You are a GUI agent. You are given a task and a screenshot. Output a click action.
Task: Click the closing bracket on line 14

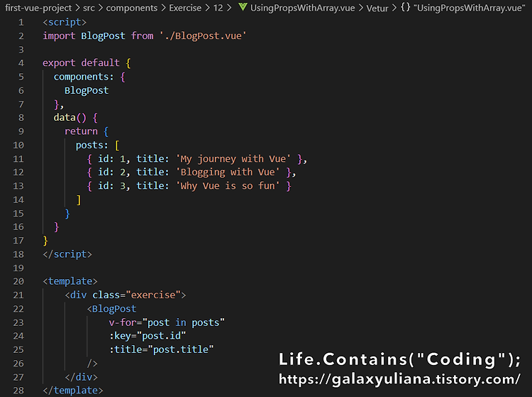tap(79, 200)
